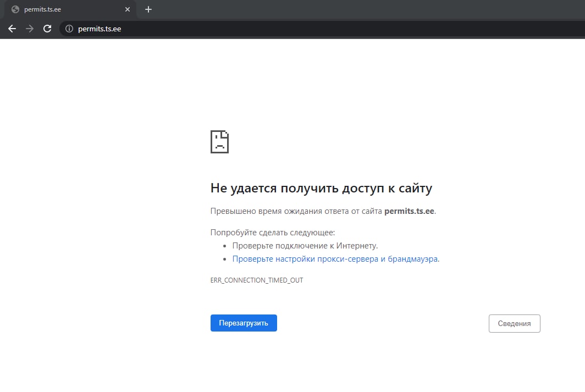
Task: Go back using the back arrow
Action: 12,29
